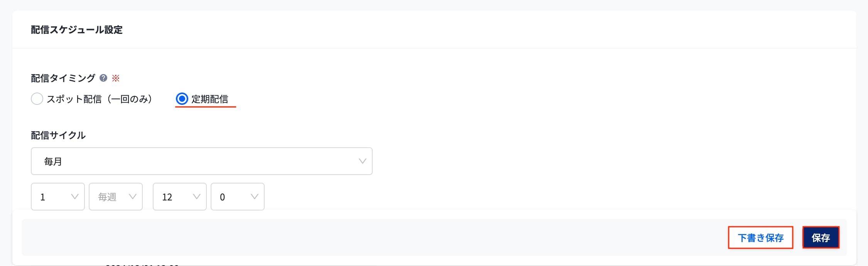Open the 毎月 delivery cycle dropdown
Image resolution: width=868 pixels, height=266 pixels.
coord(201,161)
